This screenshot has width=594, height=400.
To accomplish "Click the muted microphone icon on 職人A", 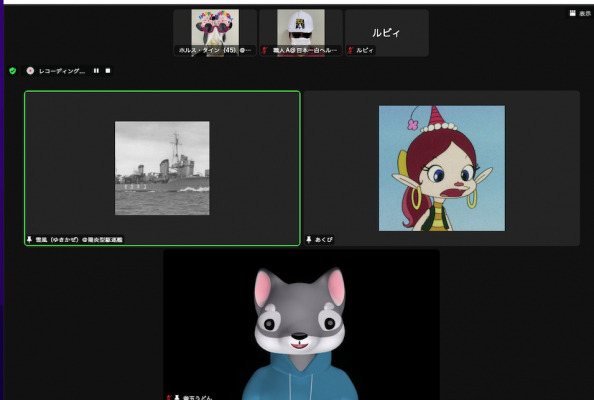I will (265, 50).
